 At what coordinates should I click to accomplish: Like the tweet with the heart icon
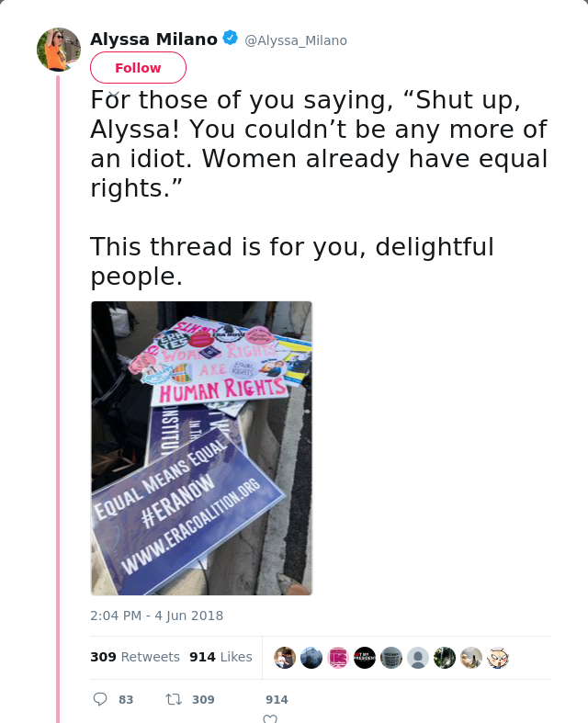click(x=270, y=718)
